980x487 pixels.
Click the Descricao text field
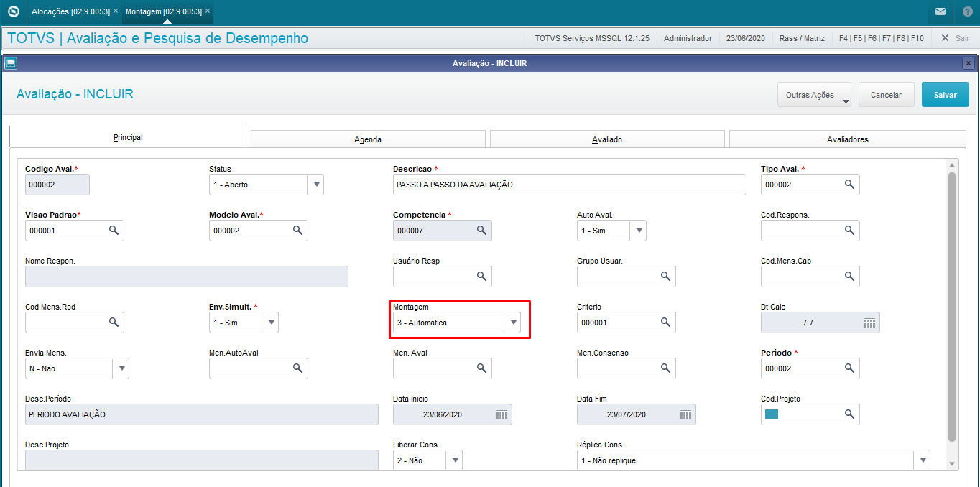click(570, 185)
